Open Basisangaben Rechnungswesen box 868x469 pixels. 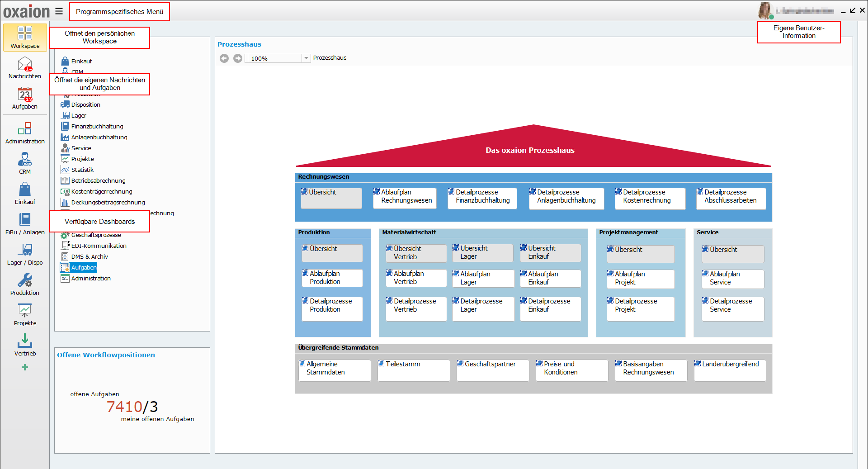tap(651, 370)
